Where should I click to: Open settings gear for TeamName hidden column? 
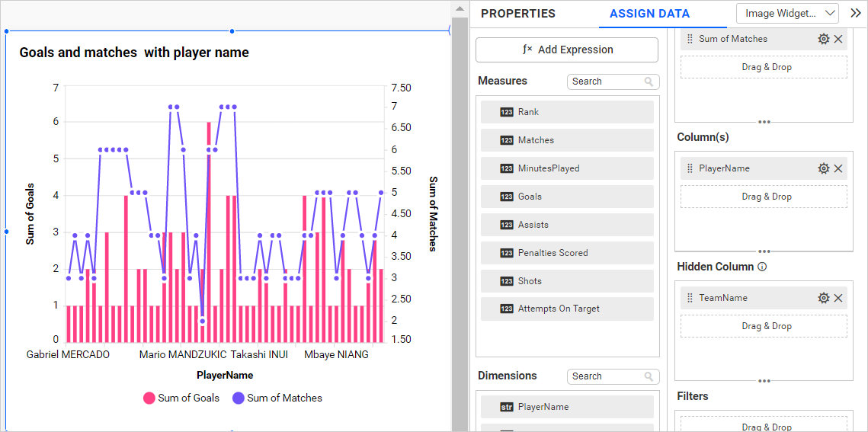[823, 298]
